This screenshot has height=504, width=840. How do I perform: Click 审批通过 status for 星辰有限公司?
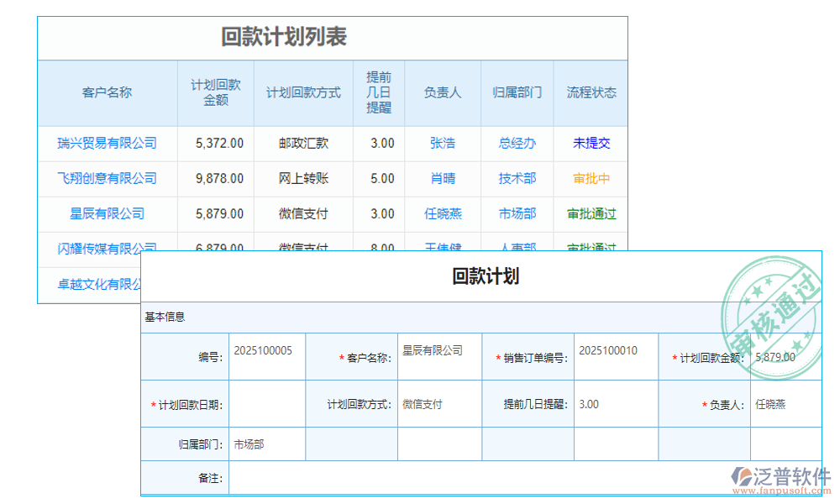(591, 213)
